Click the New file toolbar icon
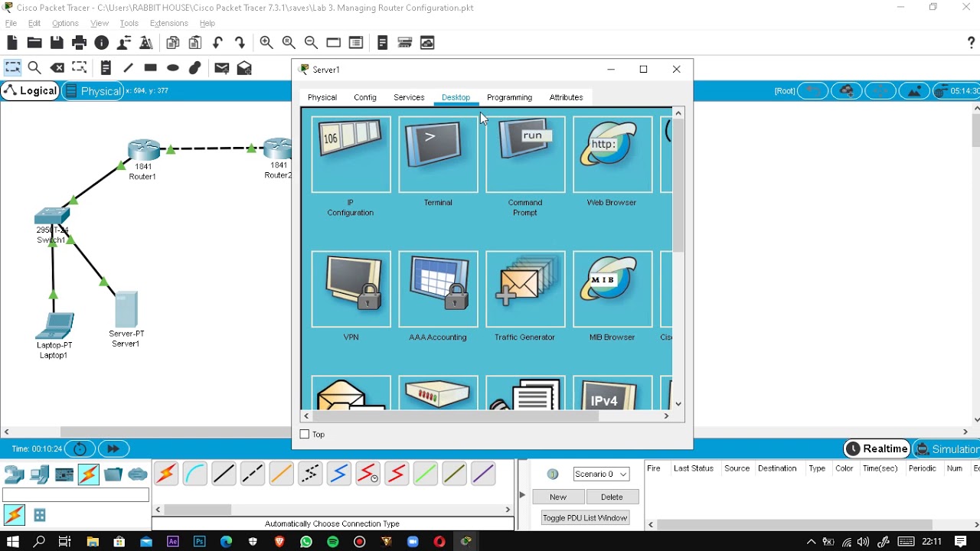Viewport: 980px width, 551px height. pyautogui.click(x=12, y=43)
